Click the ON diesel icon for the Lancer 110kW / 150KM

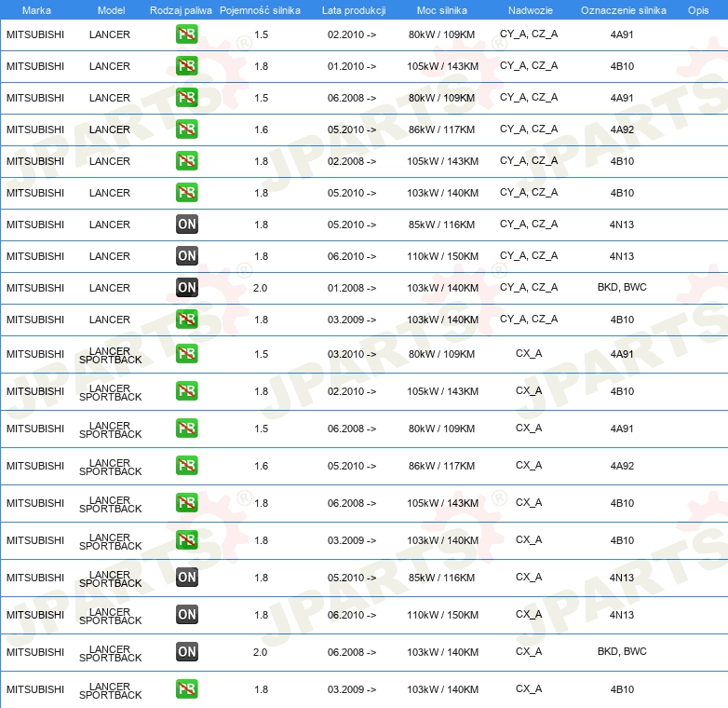(x=187, y=256)
